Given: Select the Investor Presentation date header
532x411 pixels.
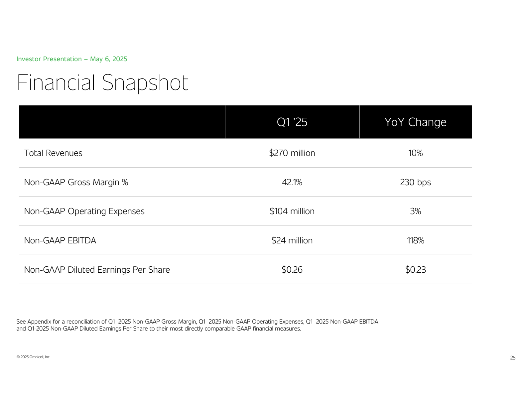Looking at the screenshot, I should point(72,59).
